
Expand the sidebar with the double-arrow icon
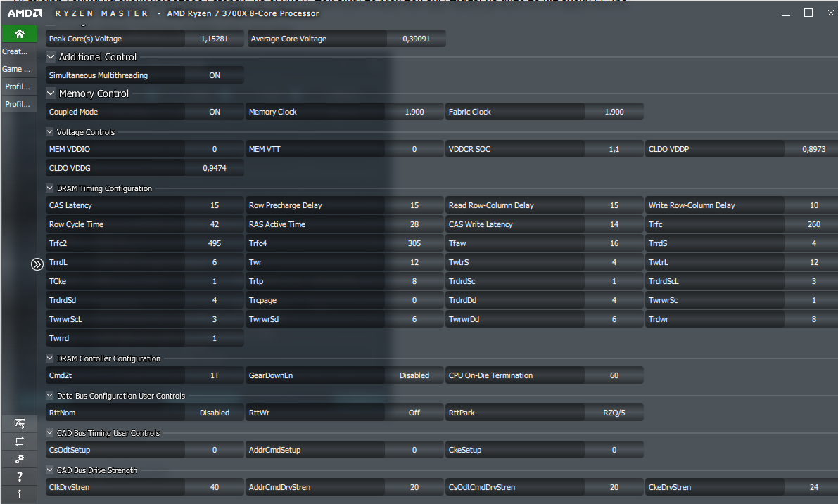(37, 264)
